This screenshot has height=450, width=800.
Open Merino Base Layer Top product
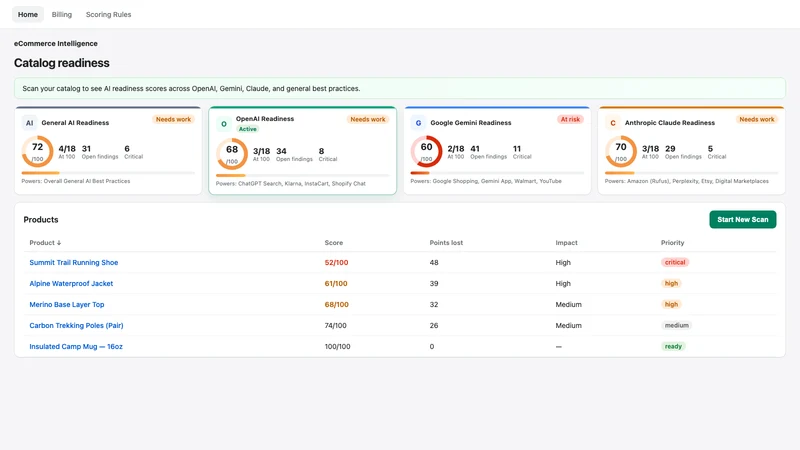click(66, 304)
